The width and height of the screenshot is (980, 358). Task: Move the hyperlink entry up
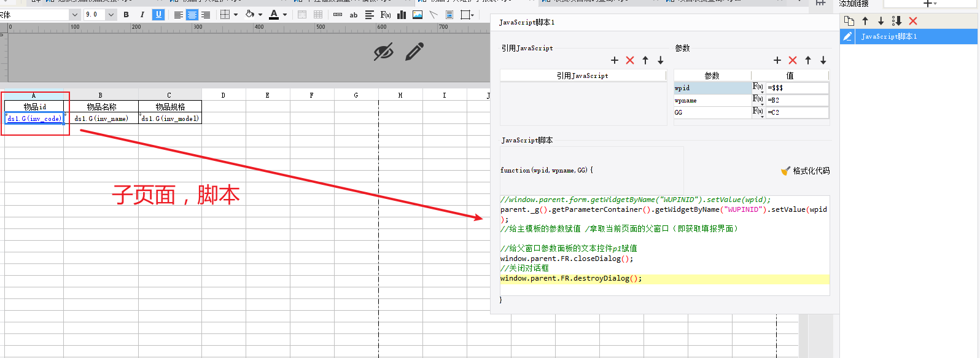point(865,21)
